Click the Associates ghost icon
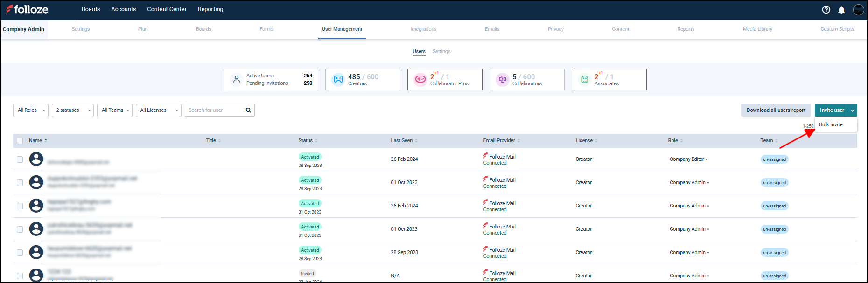This screenshot has width=868, height=283. pyautogui.click(x=585, y=79)
